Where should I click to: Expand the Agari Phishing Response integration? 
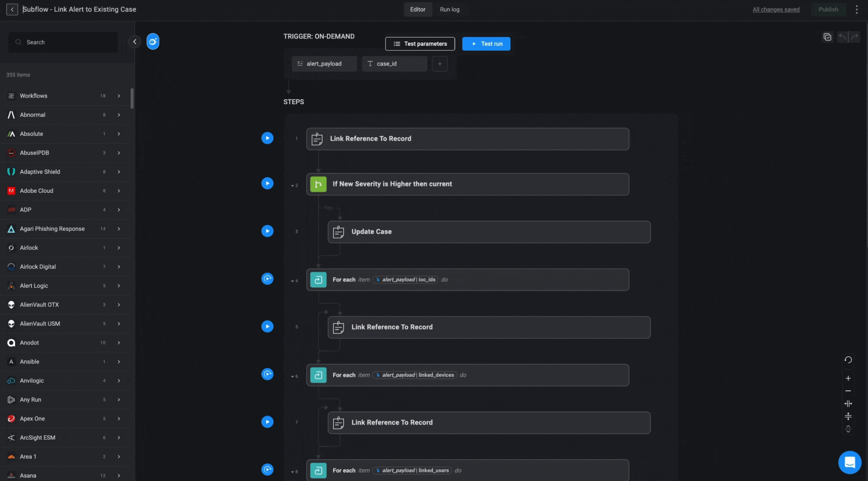119,229
